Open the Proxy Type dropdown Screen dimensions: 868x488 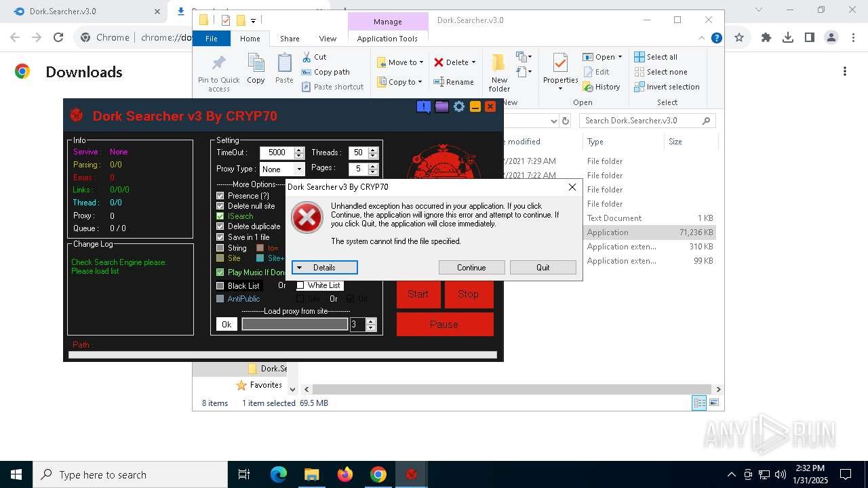click(x=299, y=169)
